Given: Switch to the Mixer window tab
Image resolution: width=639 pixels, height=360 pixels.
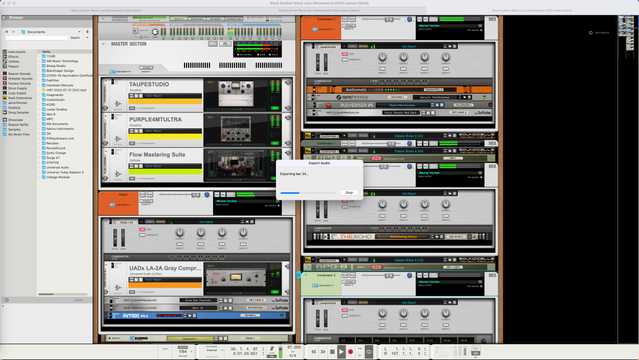Looking at the screenshot, I should pos(319,10).
